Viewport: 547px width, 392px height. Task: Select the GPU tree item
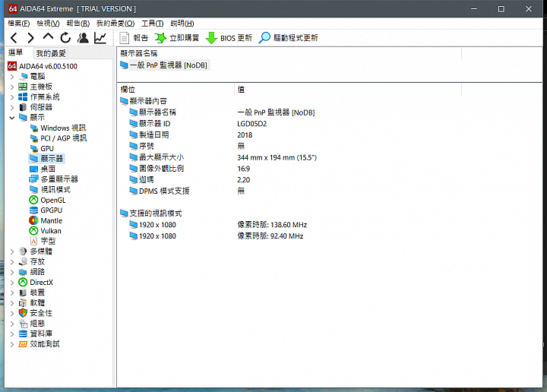[x=42, y=149]
